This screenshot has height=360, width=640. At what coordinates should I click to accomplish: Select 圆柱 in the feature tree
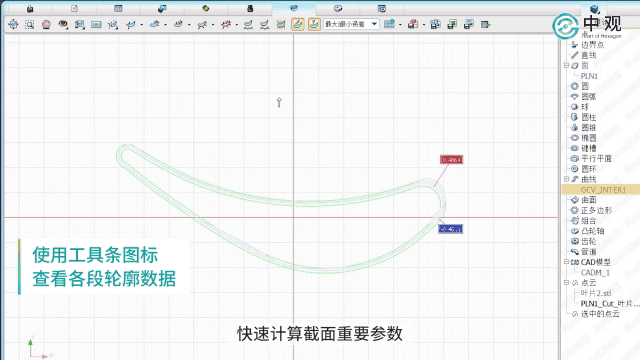(589, 117)
